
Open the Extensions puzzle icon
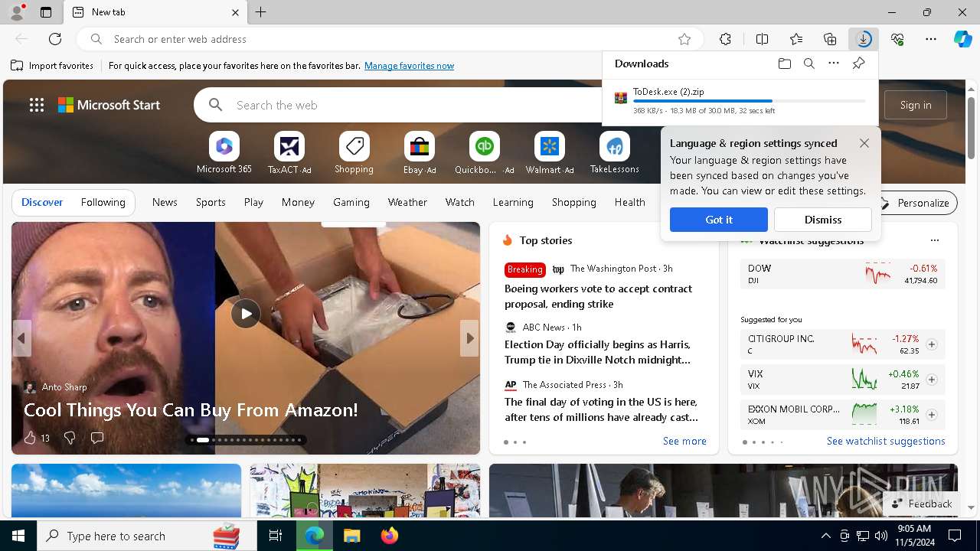[725, 39]
